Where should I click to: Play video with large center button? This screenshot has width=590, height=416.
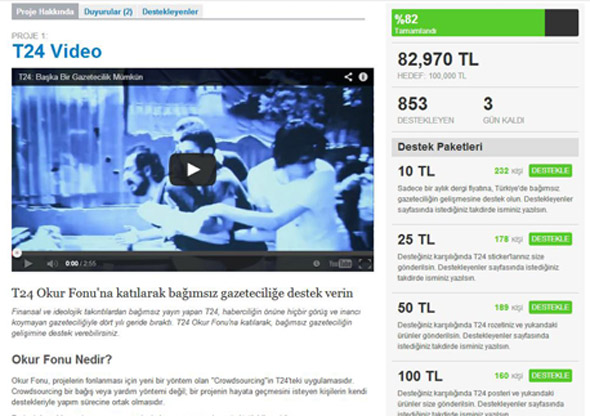pyautogui.click(x=193, y=170)
